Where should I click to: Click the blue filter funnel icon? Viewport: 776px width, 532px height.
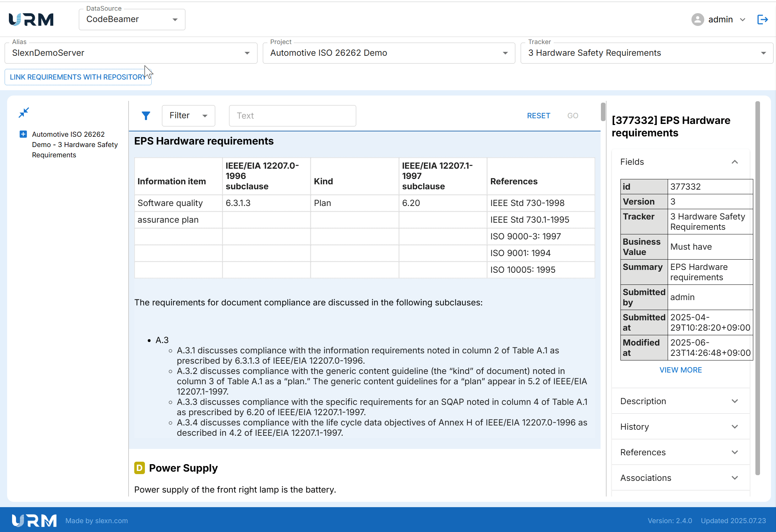146,116
